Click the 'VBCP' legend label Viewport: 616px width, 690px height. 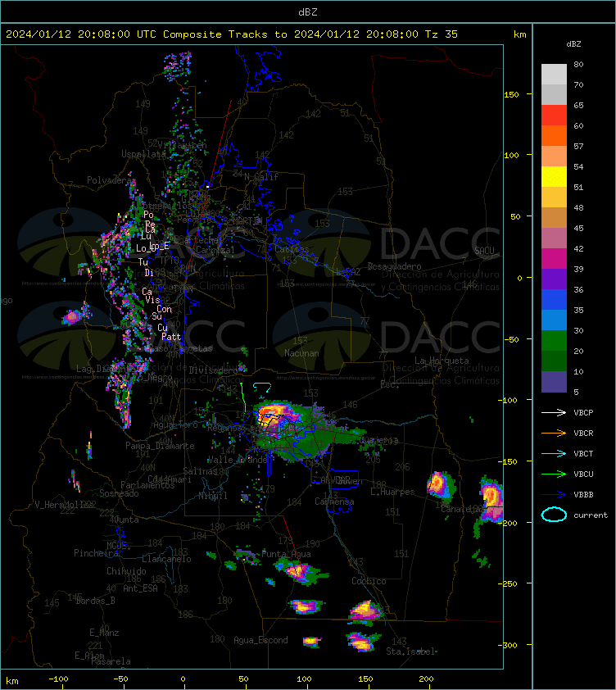tap(583, 412)
